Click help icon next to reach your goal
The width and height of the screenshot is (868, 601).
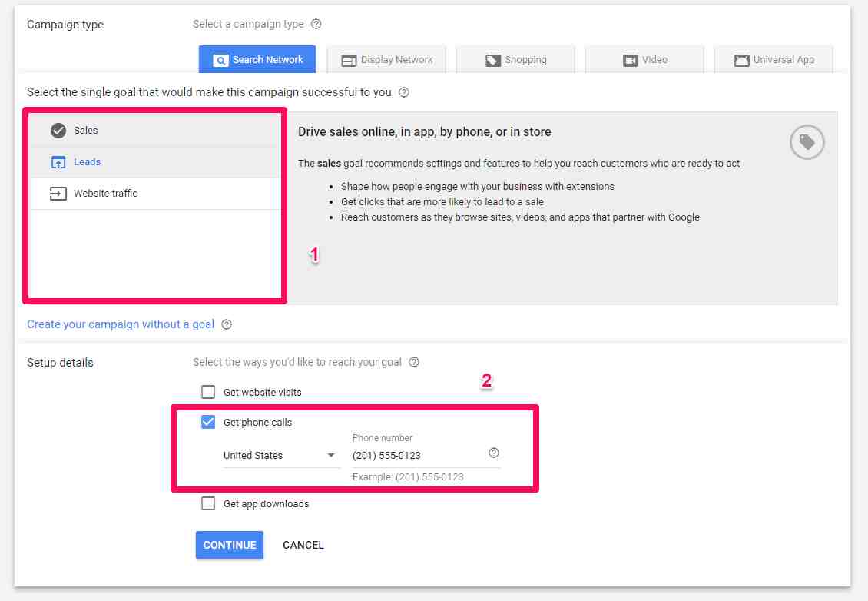[415, 362]
